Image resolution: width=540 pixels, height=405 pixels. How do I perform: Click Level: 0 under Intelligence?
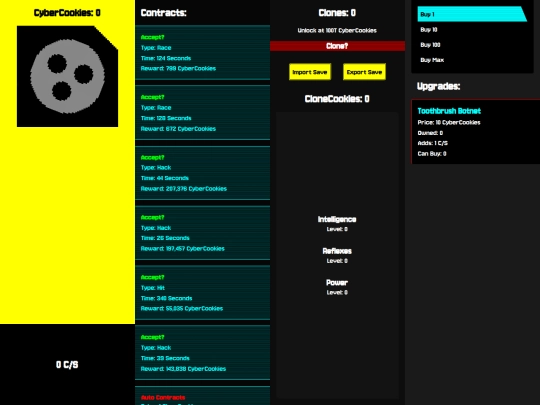click(337, 229)
